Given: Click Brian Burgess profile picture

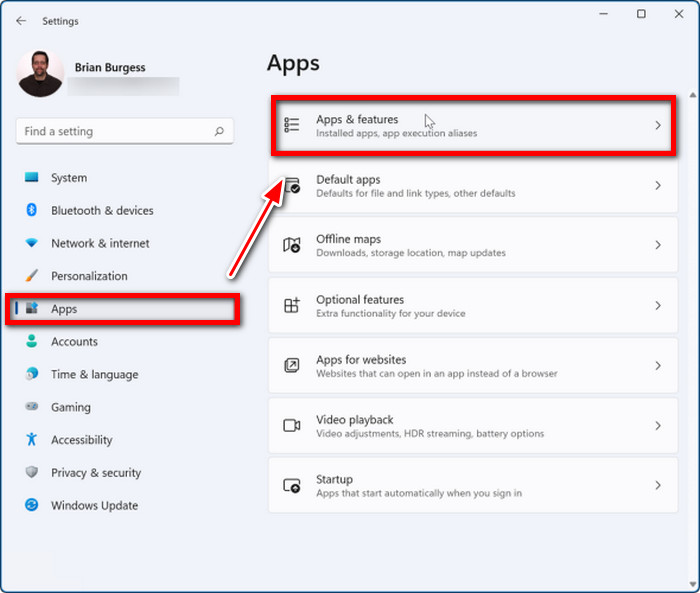Looking at the screenshot, I should 40,74.
